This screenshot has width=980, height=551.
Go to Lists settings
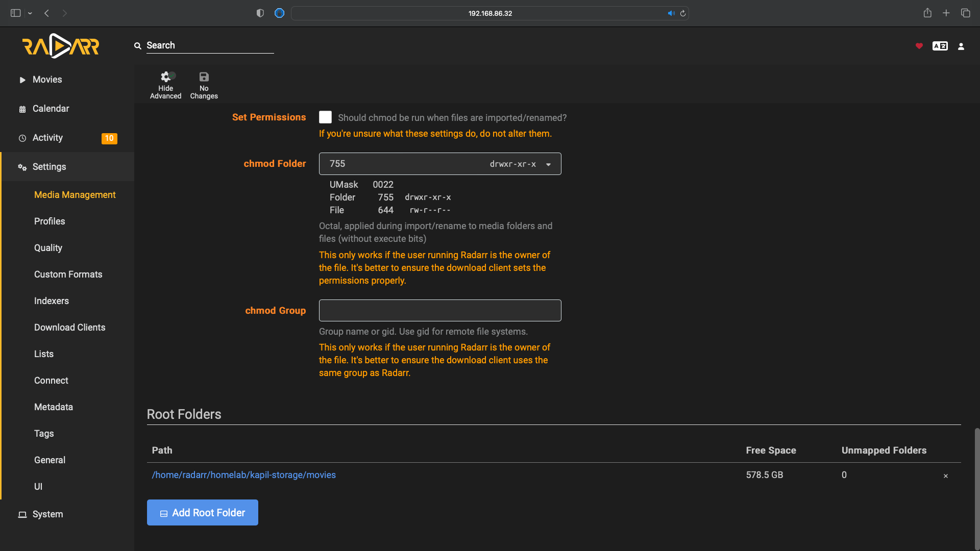point(44,354)
